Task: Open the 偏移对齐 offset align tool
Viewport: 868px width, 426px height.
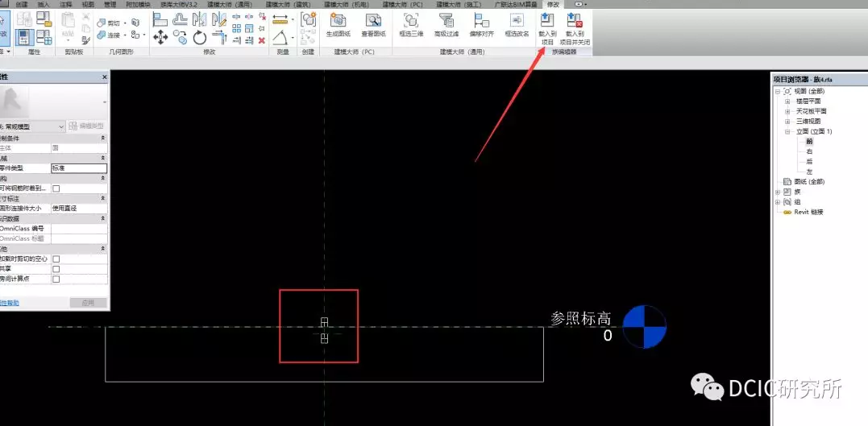Action: pyautogui.click(x=482, y=26)
